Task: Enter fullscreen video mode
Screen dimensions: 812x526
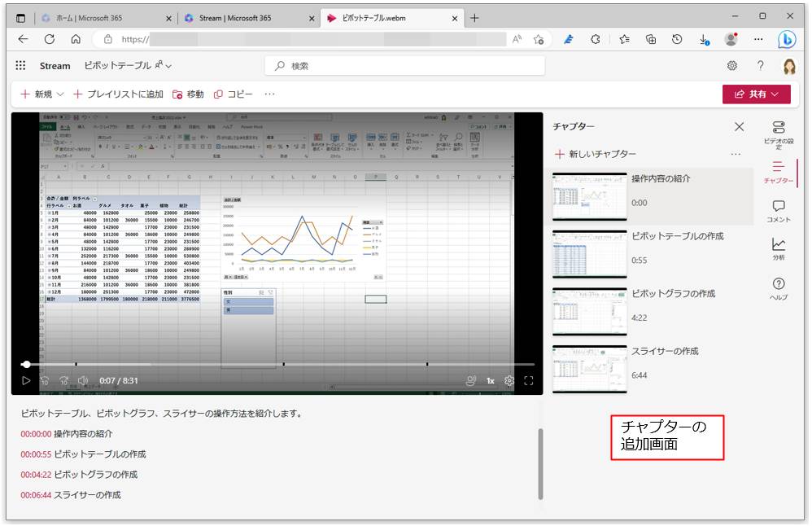Action: 529,381
